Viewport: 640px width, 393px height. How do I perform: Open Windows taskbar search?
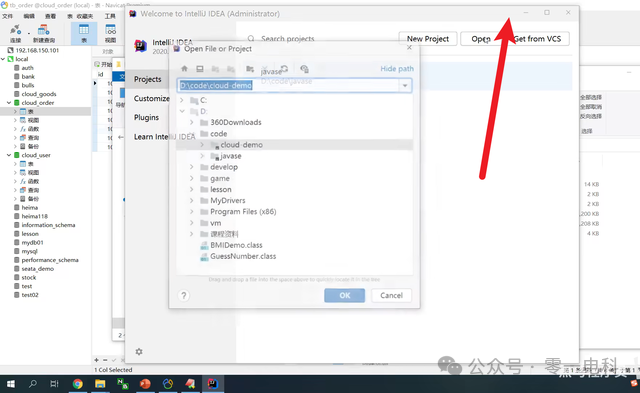point(33,384)
